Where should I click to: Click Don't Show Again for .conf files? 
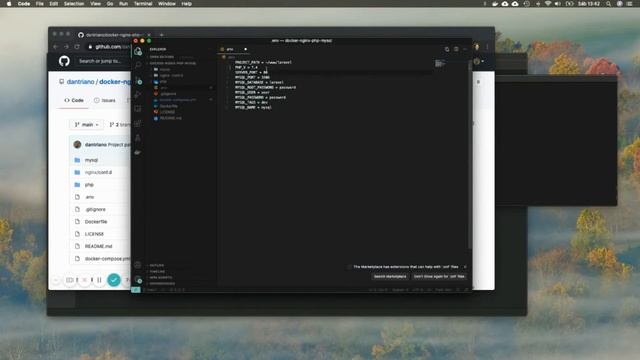439,276
